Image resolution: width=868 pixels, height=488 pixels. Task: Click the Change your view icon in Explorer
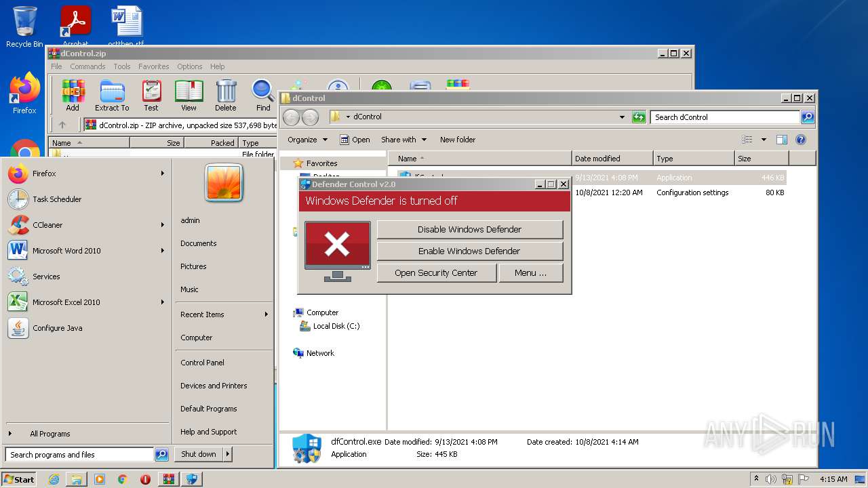pos(747,140)
